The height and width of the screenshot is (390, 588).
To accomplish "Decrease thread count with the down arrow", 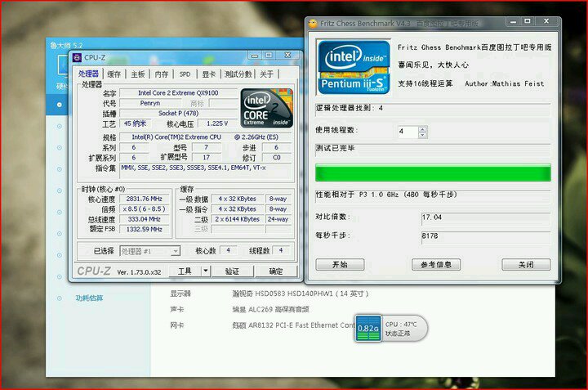I will (x=423, y=135).
